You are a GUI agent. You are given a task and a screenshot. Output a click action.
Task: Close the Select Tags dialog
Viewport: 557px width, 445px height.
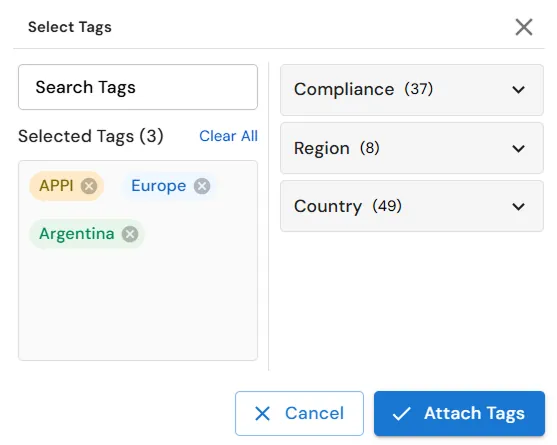click(x=524, y=27)
